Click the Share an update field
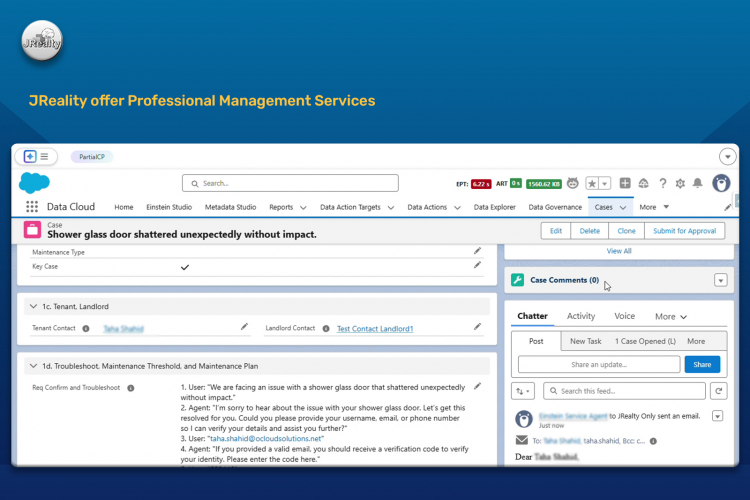The image size is (750, 500). click(599, 365)
